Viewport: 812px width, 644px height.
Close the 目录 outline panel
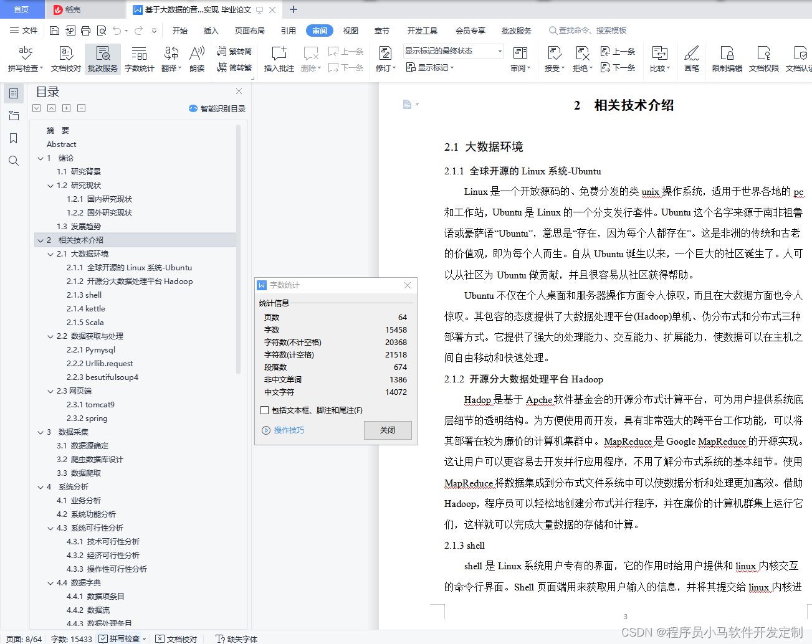239,92
